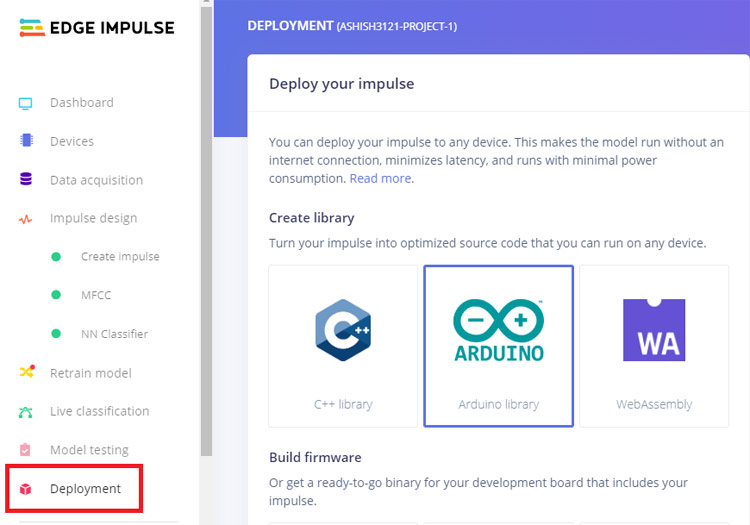The width and height of the screenshot is (750, 525).
Task: Click the Arduino infinity logo
Action: click(x=498, y=330)
